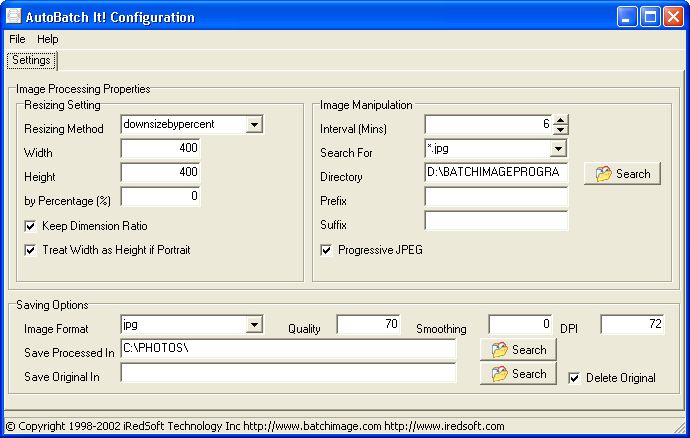The width and height of the screenshot is (690, 438).
Task: Click the Height input field
Action: coord(160,172)
